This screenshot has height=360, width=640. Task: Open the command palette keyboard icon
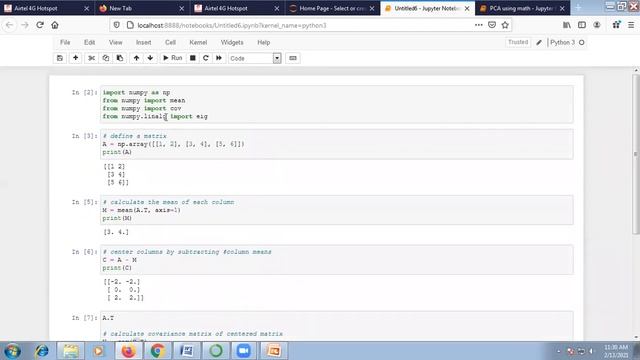(293, 58)
